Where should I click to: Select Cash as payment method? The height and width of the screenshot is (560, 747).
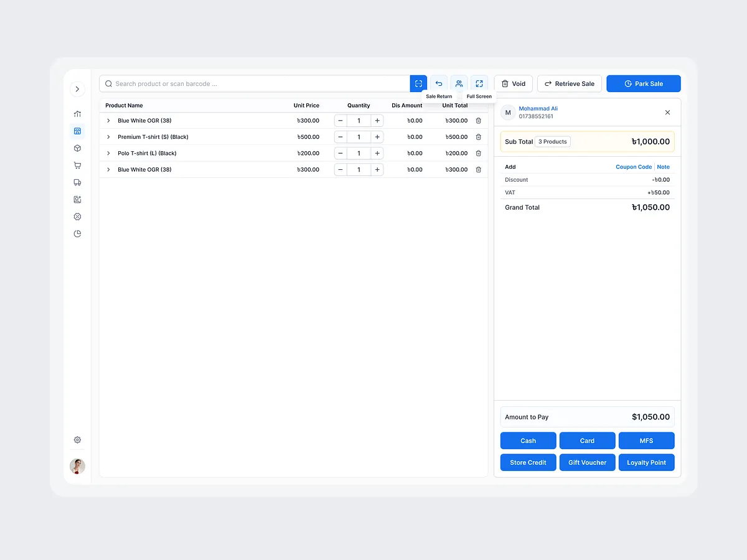(x=528, y=441)
